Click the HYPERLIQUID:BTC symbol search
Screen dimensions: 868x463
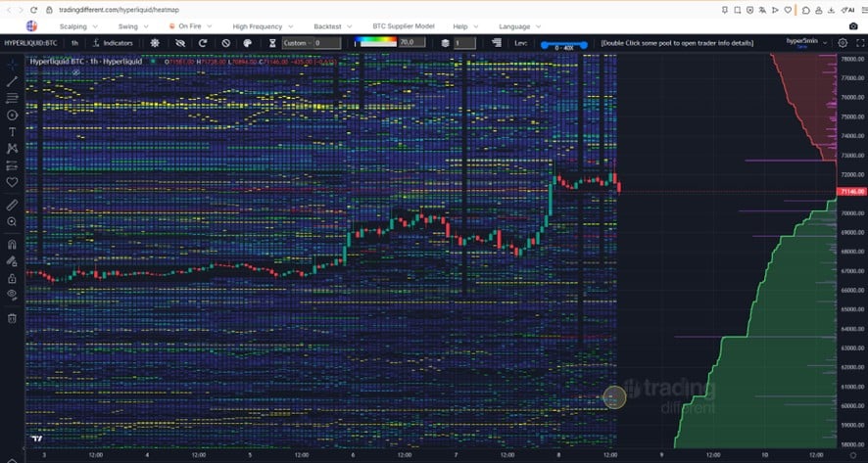pos(30,43)
